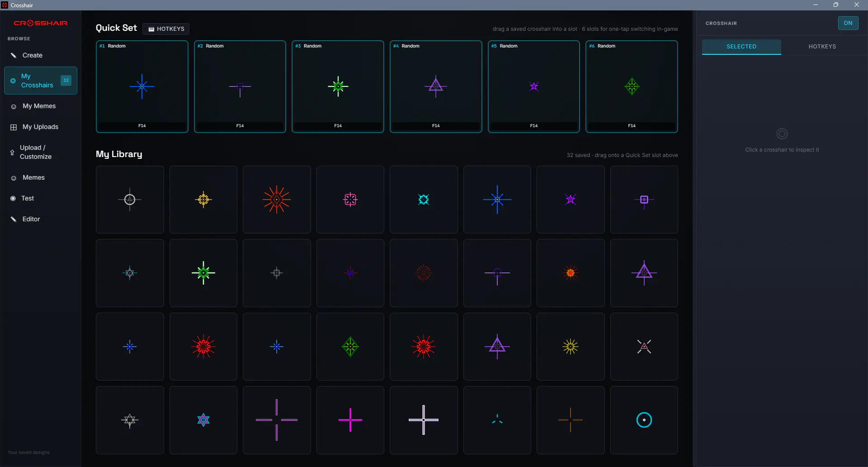
Task: Pick the yellow sunburst crosshair
Action: (x=571, y=347)
